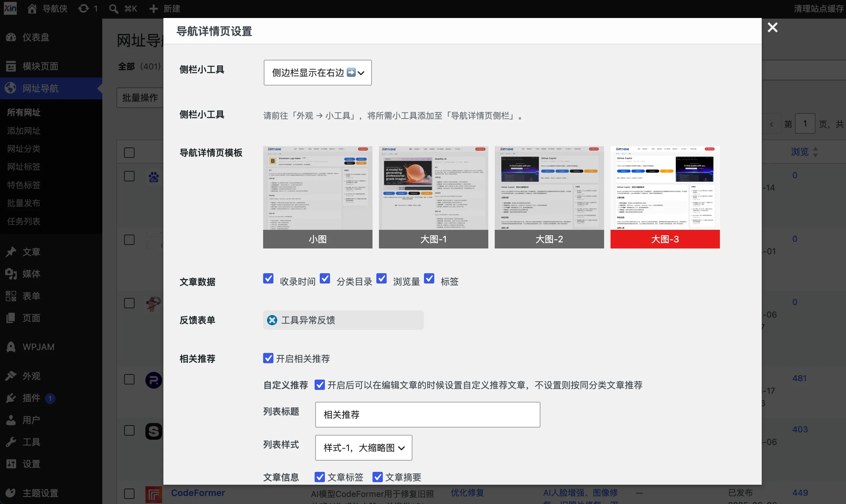
Task: Open the 侧边栏显示在右边 dropdown
Action: pos(317,73)
